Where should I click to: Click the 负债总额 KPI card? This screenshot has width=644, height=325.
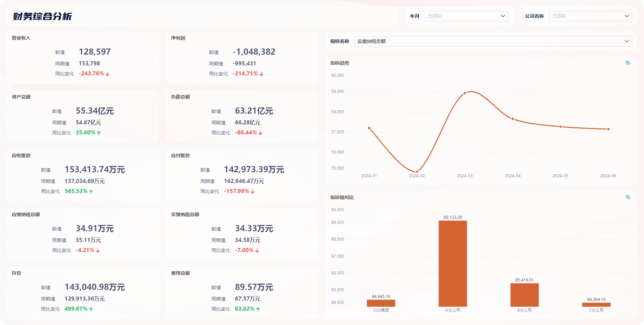click(242, 117)
